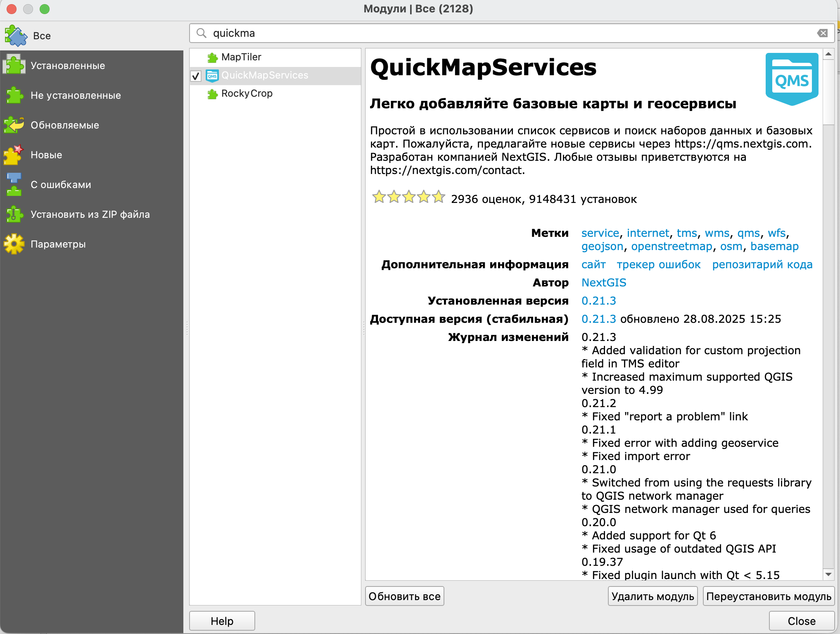Image resolution: width=840 pixels, height=634 pixels.
Task: Click the puzzle icon next to Все
Action: coord(16,36)
